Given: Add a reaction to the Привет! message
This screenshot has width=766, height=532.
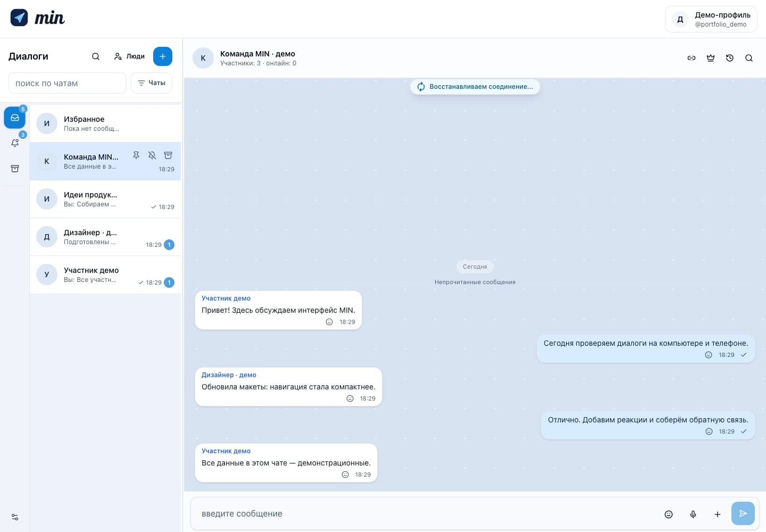Looking at the screenshot, I should pyautogui.click(x=329, y=322).
